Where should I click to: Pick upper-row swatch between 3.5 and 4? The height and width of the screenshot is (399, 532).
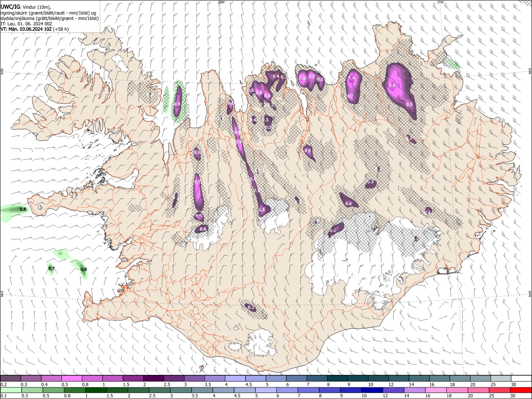pyautogui.click(x=214, y=378)
